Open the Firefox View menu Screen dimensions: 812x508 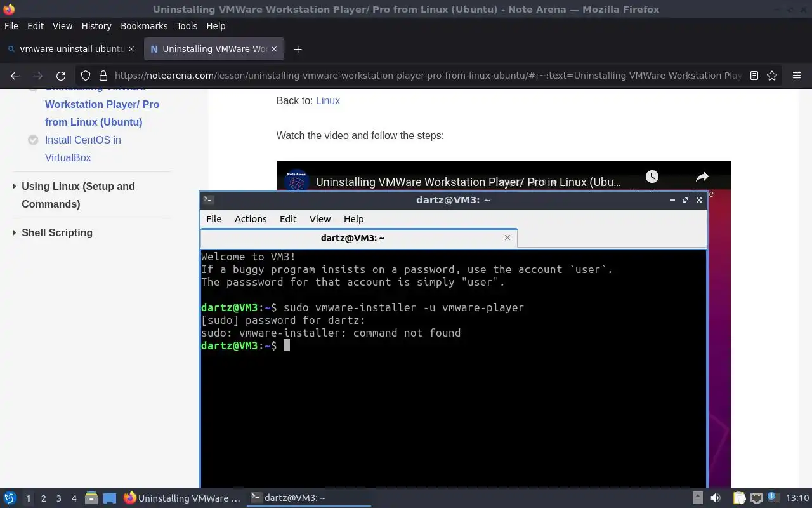tap(62, 26)
